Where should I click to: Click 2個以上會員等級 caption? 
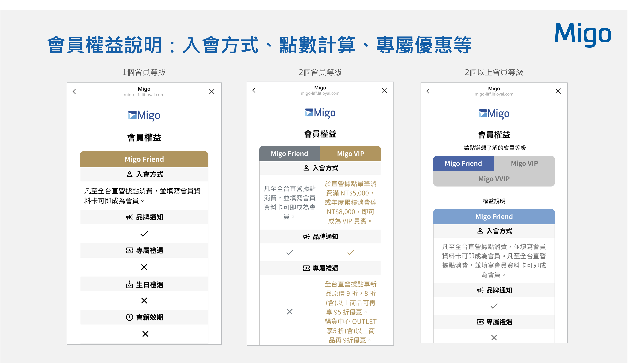494,72
